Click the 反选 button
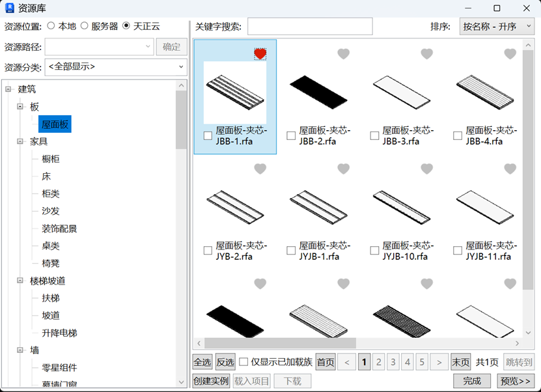This screenshot has width=541, height=392. (x=225, y=362)
